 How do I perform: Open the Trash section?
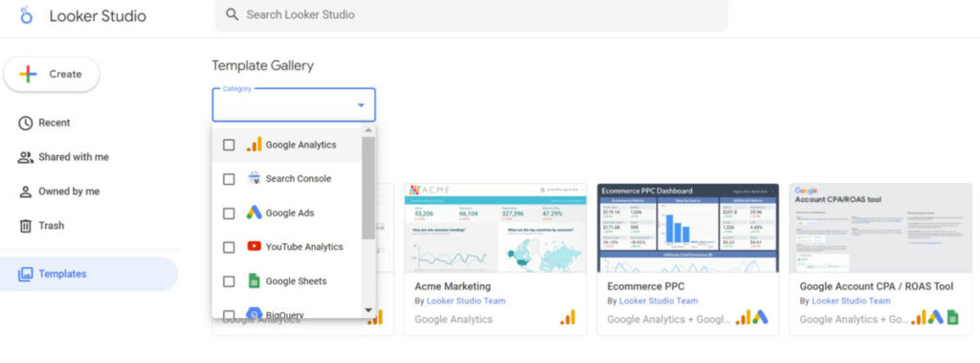52,225
